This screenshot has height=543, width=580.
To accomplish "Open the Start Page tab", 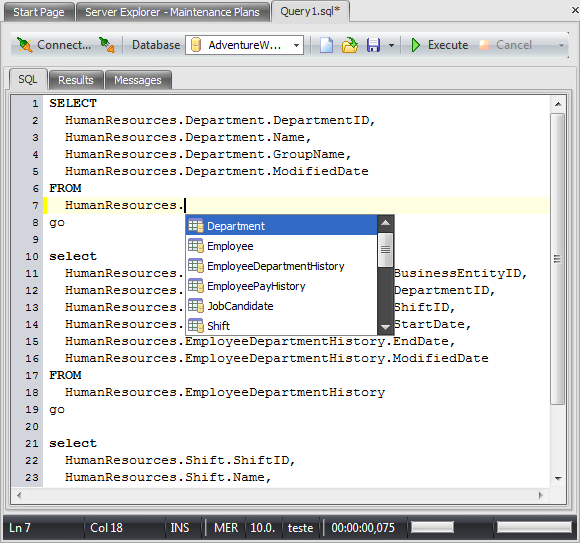I will tap(39, 12).
